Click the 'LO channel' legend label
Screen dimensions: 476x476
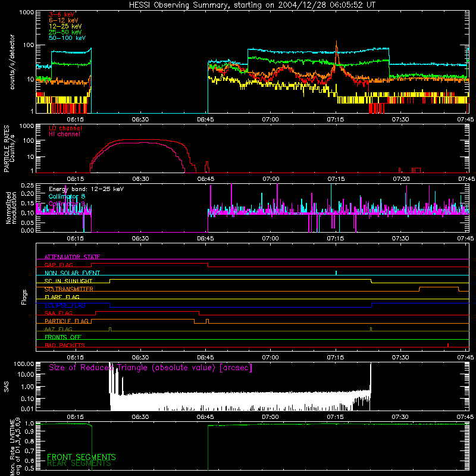click(x=65, y=128)
